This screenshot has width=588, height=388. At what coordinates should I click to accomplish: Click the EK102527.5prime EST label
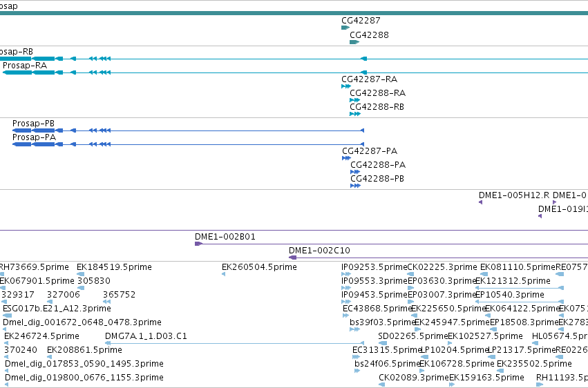(485, 336)
